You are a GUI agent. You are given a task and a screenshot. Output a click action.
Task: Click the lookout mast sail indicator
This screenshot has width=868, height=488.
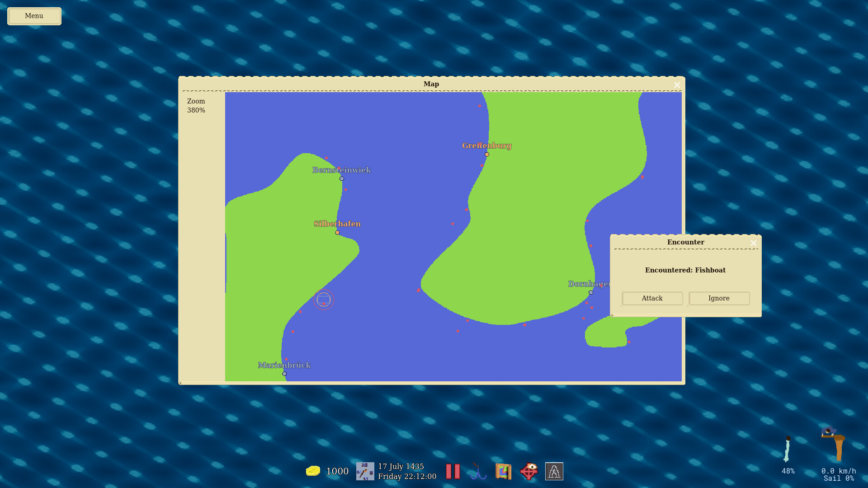click(x=834, y=443)
